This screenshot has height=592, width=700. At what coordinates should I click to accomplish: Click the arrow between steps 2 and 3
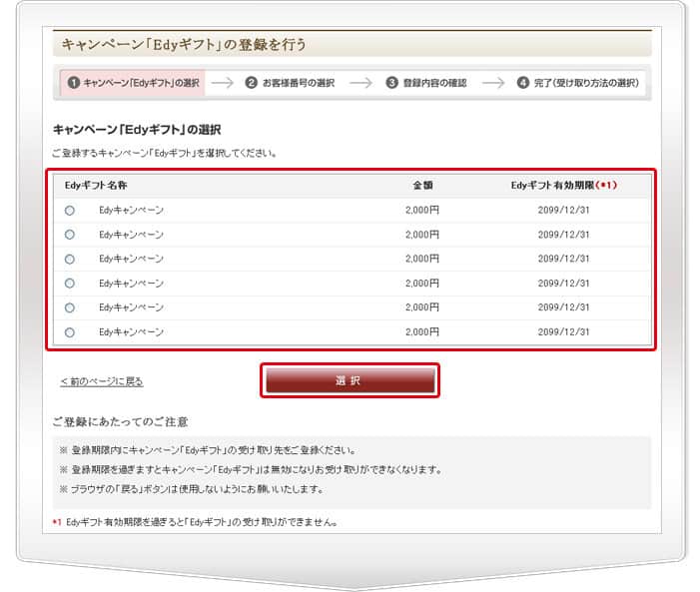(360, 83)
